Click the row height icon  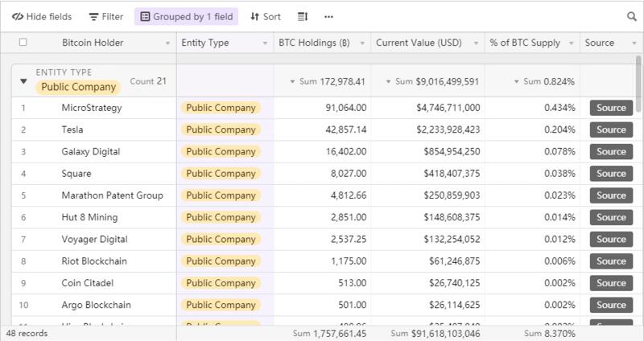[303, 16]
